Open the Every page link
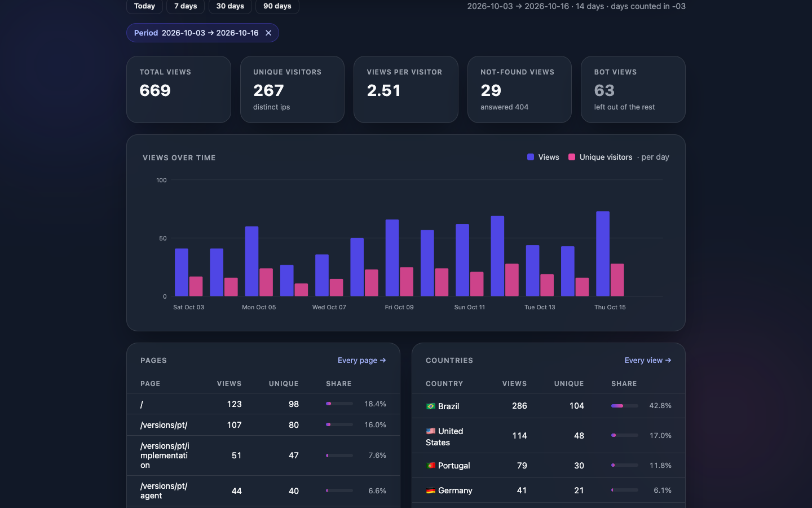 (x=362, y=360)
